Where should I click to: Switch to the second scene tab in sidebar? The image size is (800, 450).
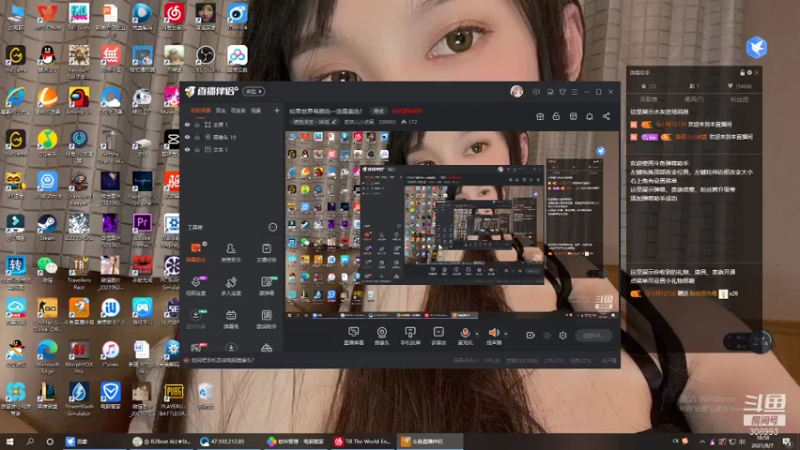tap(220, 111)
